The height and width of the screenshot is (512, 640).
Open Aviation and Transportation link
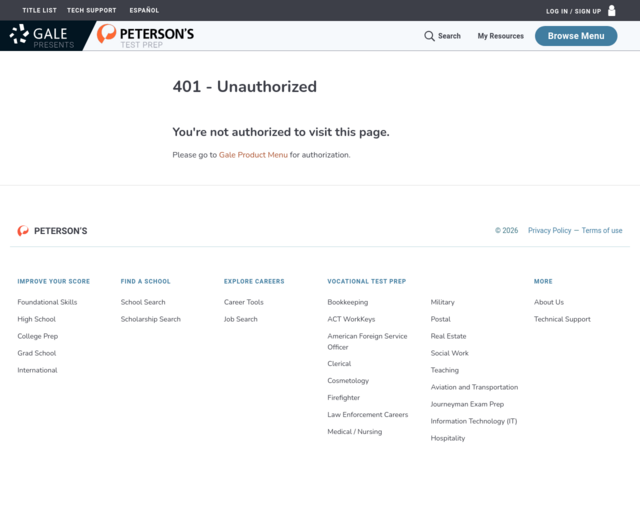(x=474, y=387)
